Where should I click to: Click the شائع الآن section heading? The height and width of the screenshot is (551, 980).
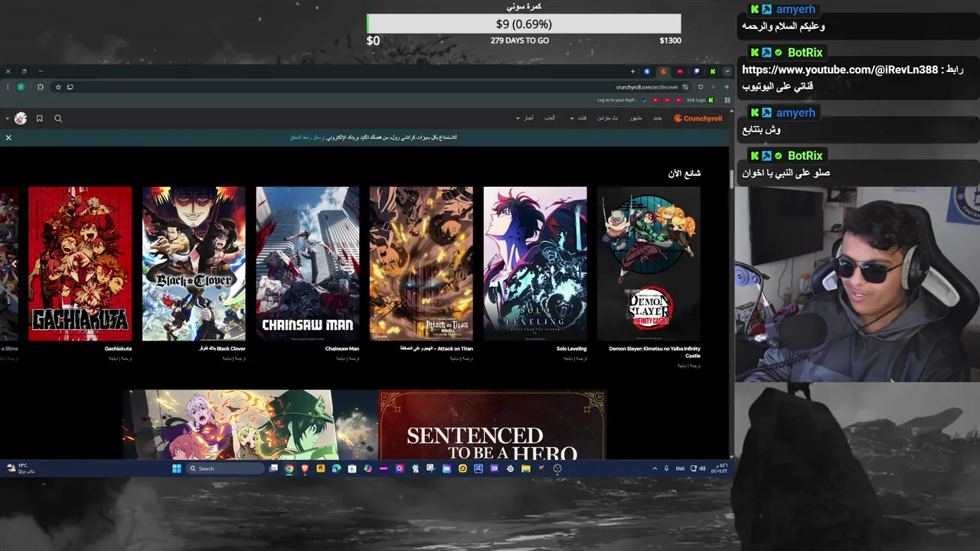[x=684, y=174]
